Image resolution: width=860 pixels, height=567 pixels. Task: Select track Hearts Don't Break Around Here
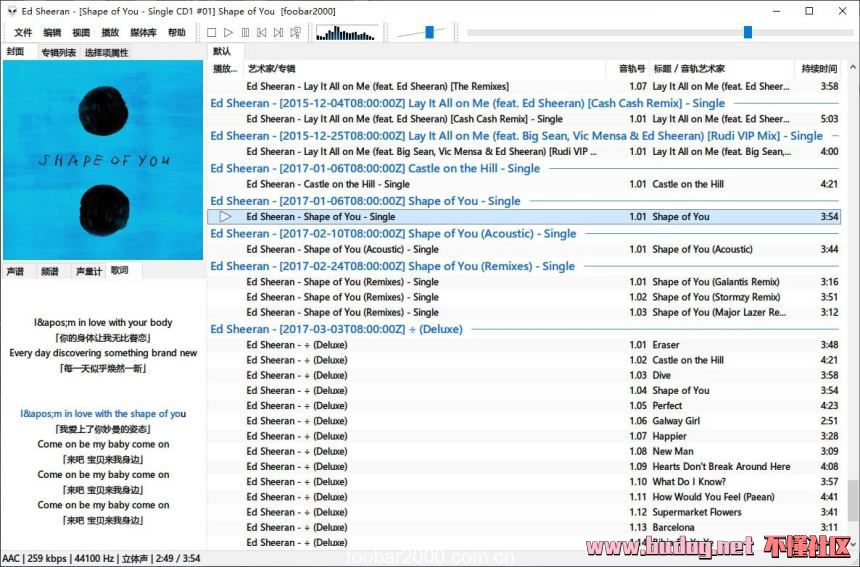[x=524, y=467]
